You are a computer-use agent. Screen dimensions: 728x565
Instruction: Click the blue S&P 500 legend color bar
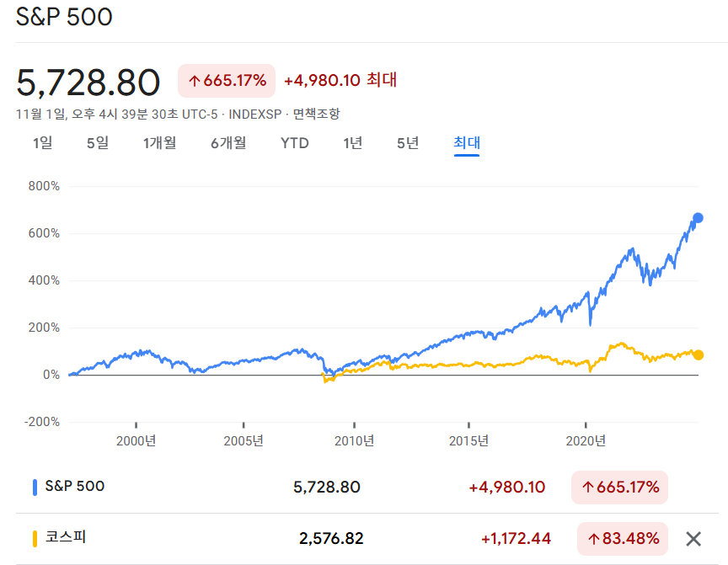(35, 487)
